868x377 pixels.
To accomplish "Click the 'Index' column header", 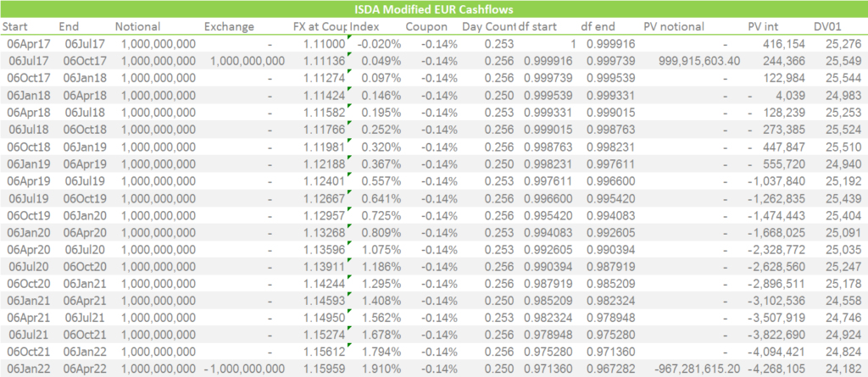I will (x=364, y=26).
